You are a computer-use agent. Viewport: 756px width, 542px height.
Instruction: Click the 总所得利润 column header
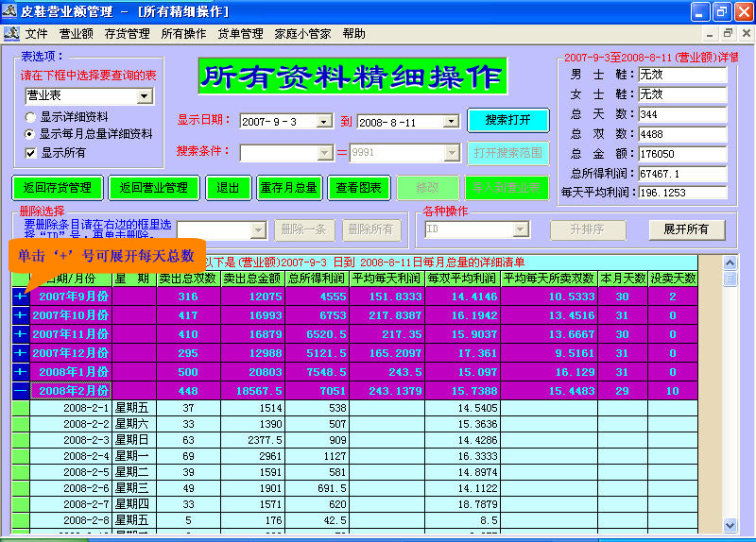point(317,279)
